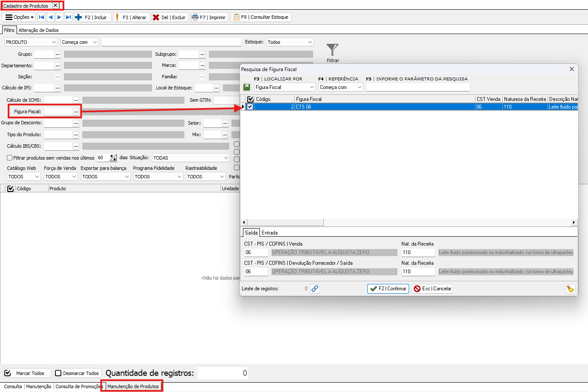588x392 pixels.
Task: Switch to the Entrada tab
Action: click(x=269, y=233)
